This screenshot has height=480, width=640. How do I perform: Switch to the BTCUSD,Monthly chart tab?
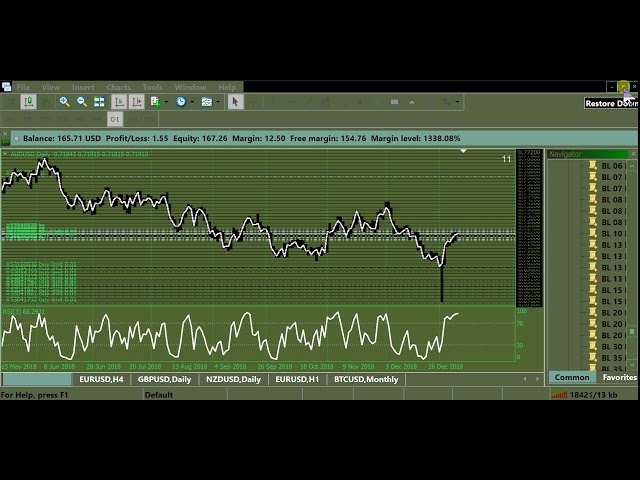tap(366, 379)
